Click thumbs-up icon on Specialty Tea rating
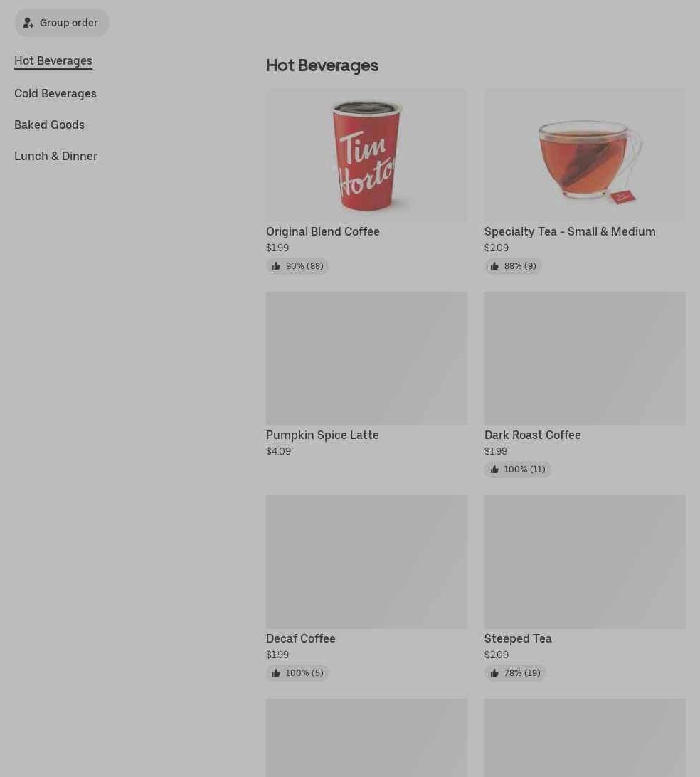Image resolution: width=700 pixels, height=777 pixels. point(494,266)
